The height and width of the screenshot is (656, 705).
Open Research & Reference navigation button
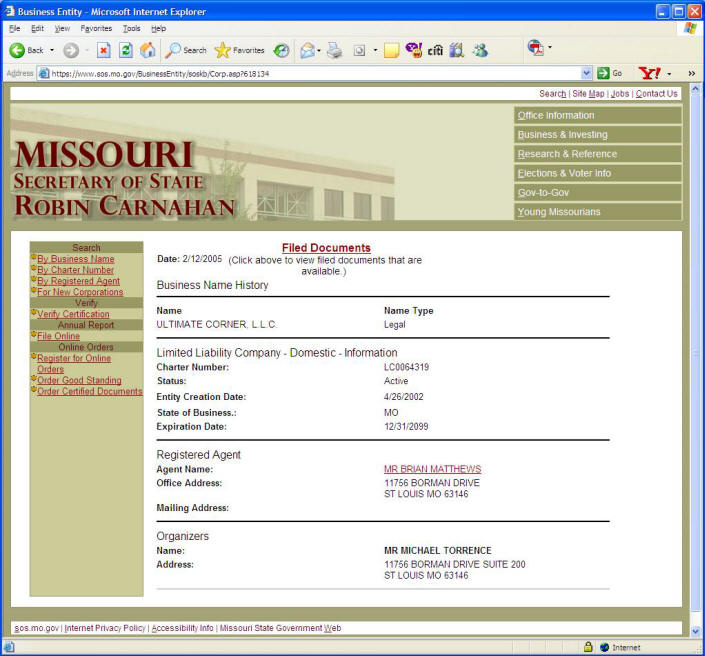pyautogui.click(x=598, y=154)
